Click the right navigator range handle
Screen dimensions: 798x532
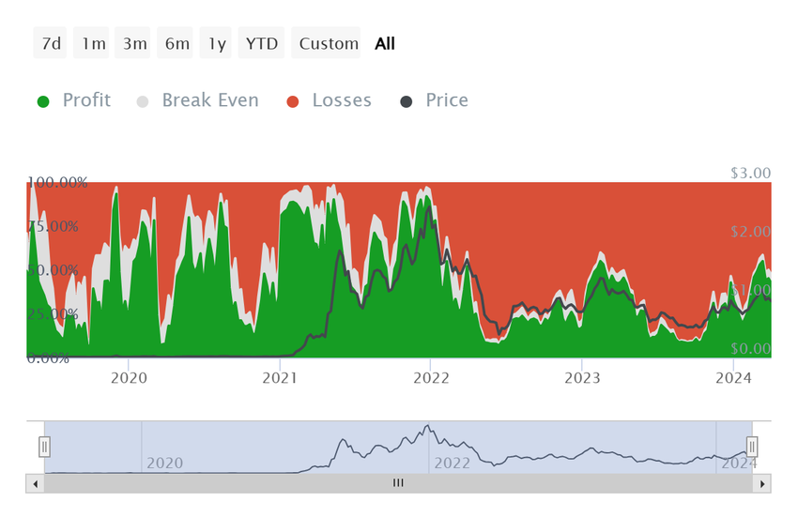click(x=752, y=447)
